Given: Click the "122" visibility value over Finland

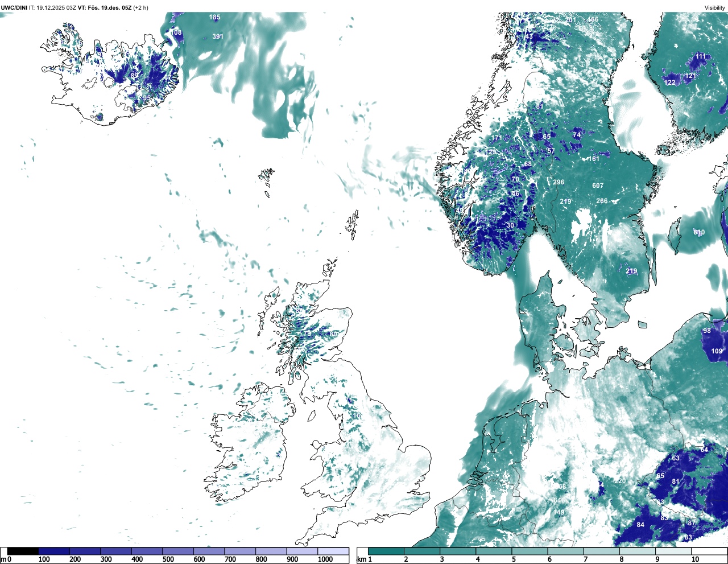Looking at the screenshot, I should pyautogui.click(x=670, y=83).
